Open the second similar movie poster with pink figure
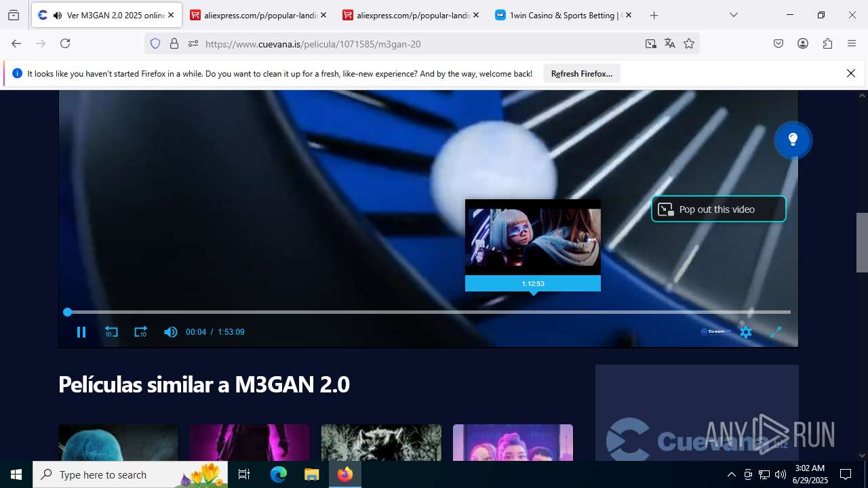This screenshot has height=488, width=868. [x=250, y=443]
